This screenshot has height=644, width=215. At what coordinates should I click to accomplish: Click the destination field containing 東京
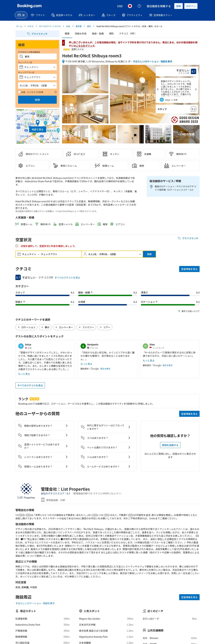(x=37, y=57)
